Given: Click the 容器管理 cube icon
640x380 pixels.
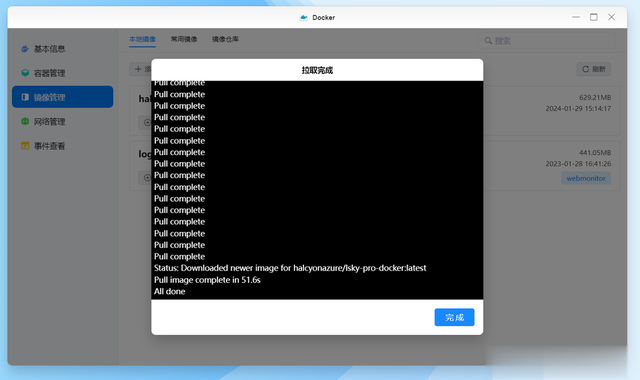Looking at the screenshot, I should 25,73.
